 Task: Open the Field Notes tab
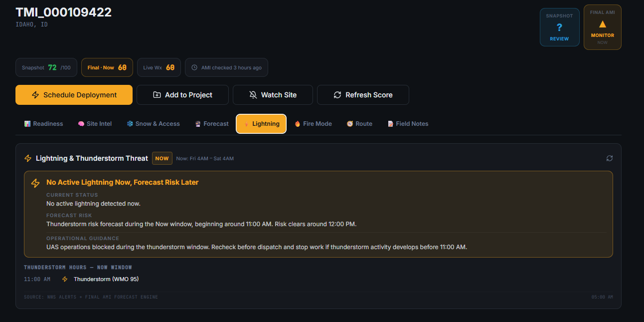click(408, 124)
